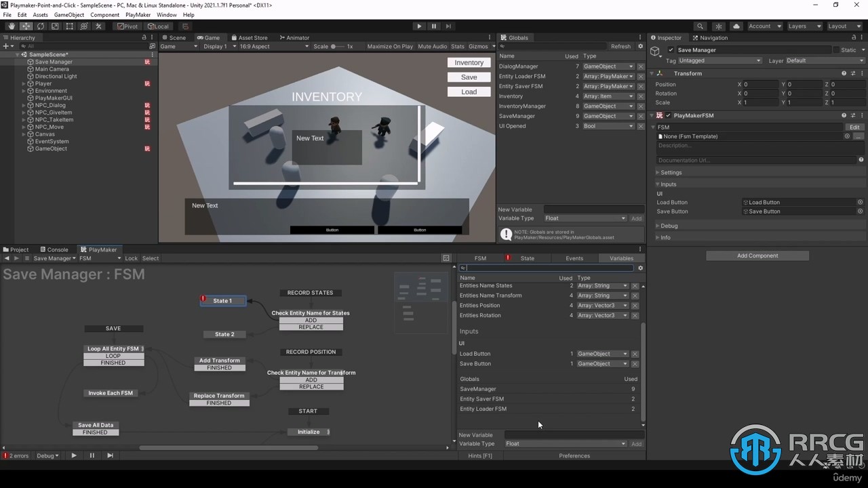Click the Hierarchy add (+) button
Viewport: 868px width, 488px height.
coord(6,46)
